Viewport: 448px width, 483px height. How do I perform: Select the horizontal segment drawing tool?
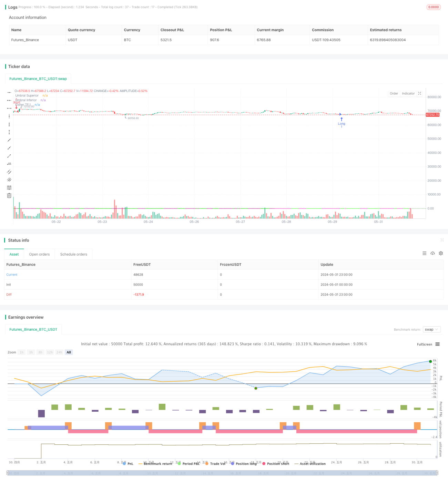point(9,108)
